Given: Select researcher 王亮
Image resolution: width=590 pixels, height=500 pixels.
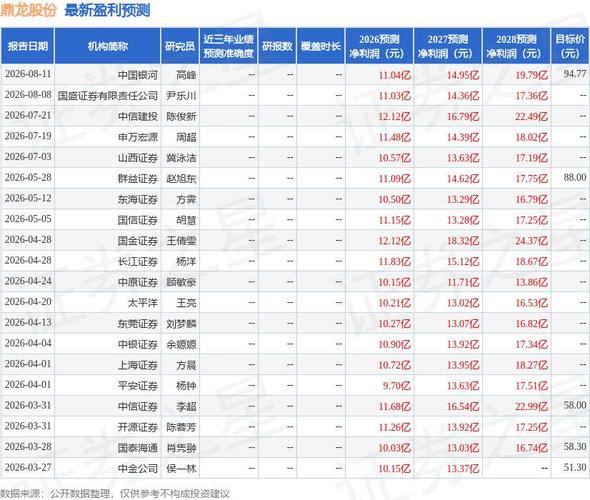Looking at the screenshot, I should 186,303.
